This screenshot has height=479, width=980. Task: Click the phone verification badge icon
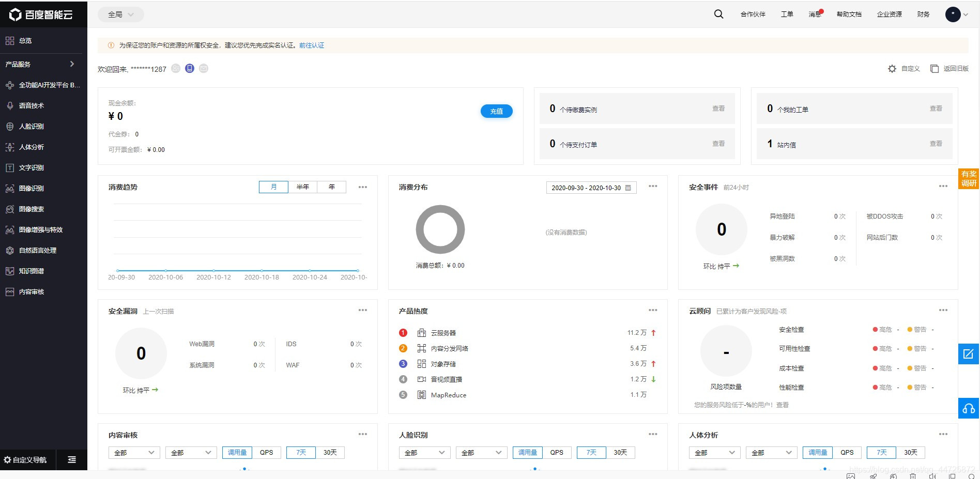tap(190, 68)
